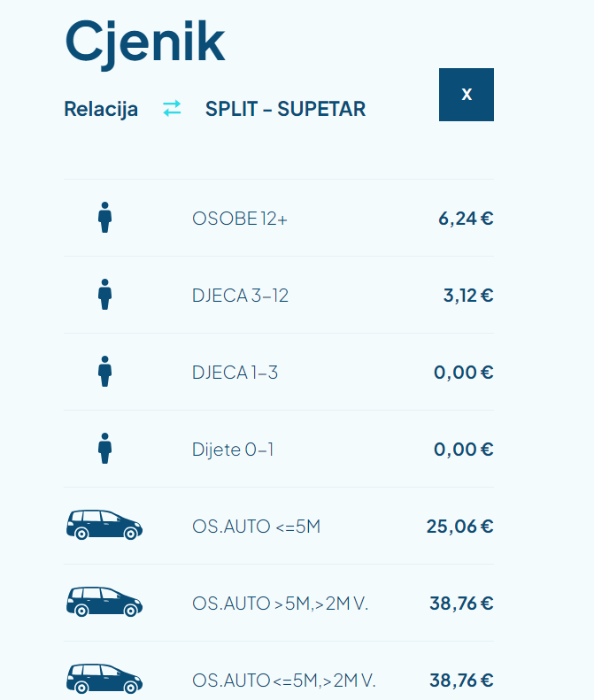Click the car icon for OS.AUTO <=5M,>2M V.
Image resolution: width=594 pixels, height=700 pixels.
[x=104, y=680]
